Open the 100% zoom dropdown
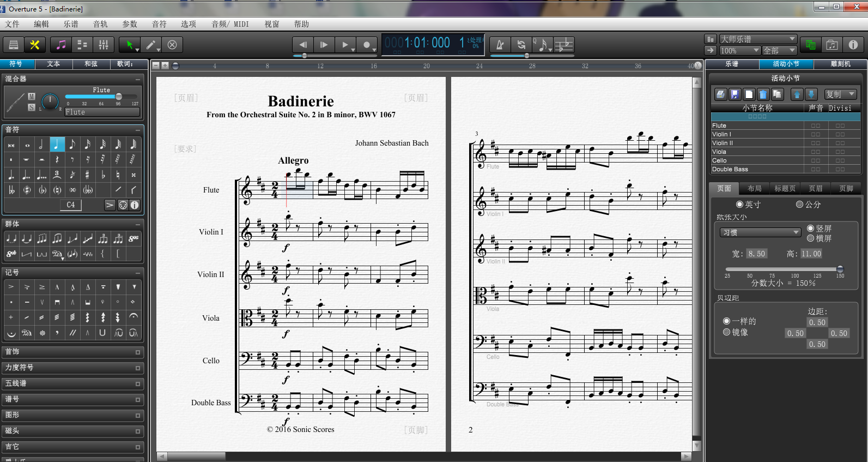The width and height of the screenshot is (868, 462). pyautogui.click(x=739, y=51)
